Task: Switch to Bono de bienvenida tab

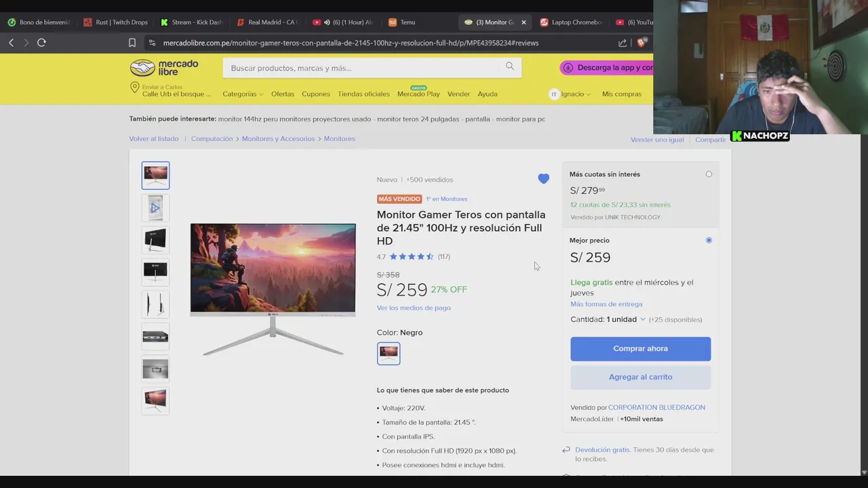Action: pyautogui.click(x=39, y=22)
